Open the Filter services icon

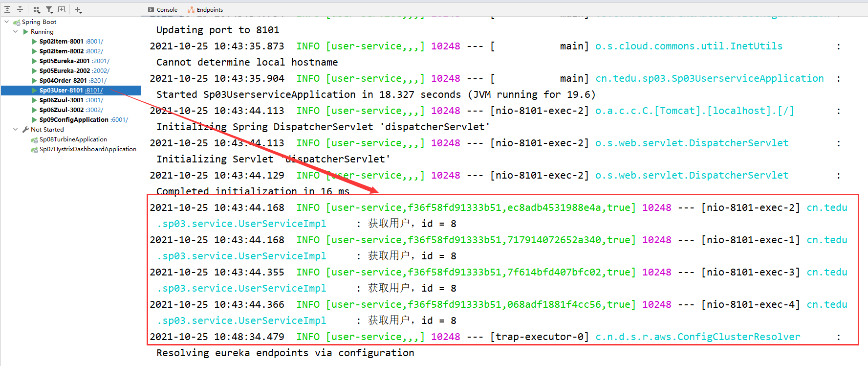[x=49, y=9]
